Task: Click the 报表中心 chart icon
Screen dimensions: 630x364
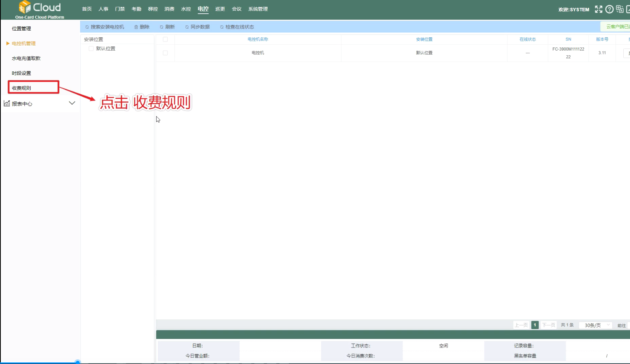Action: (7, 104)
